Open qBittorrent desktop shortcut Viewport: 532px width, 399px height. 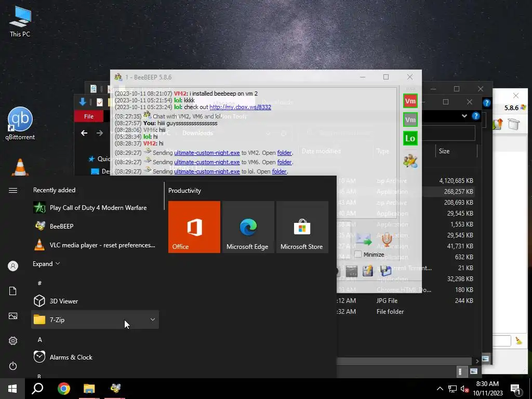click(x=20, y=124)
